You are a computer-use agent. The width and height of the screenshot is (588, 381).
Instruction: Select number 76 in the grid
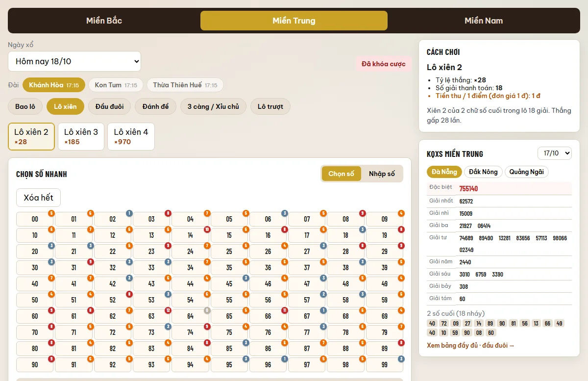coord(268,332)
